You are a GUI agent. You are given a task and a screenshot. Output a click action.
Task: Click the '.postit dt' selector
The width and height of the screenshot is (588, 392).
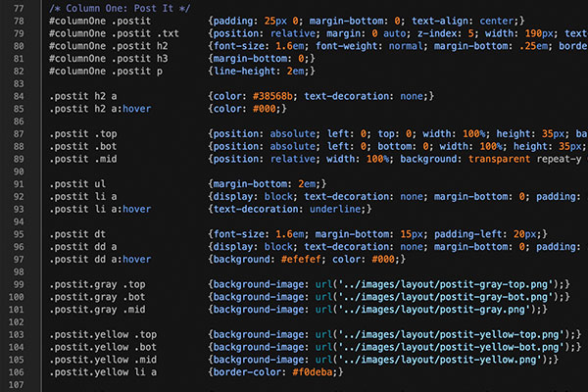(x=76, y=234)
